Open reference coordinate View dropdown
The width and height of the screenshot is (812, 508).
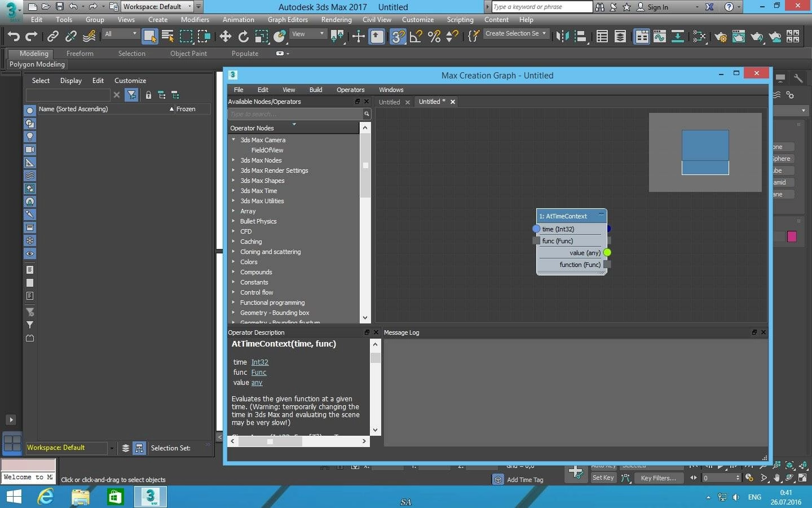tap(308, 34)
